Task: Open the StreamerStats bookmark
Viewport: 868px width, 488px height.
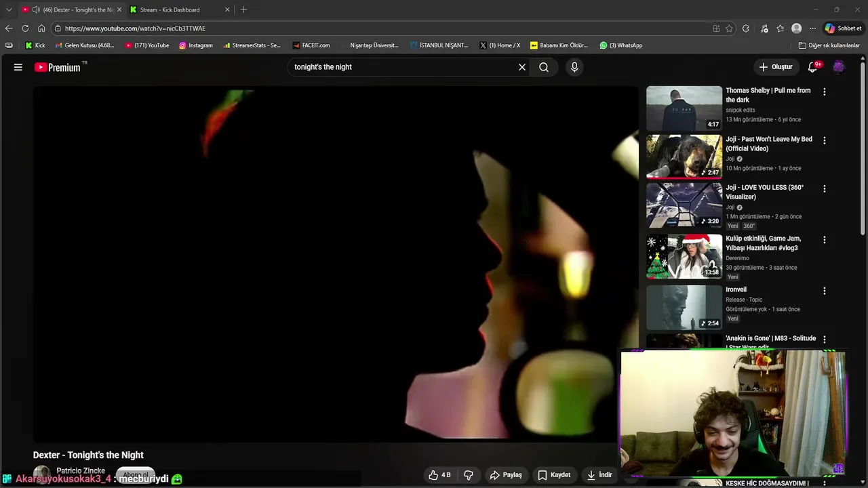Action: click(252, 45)
